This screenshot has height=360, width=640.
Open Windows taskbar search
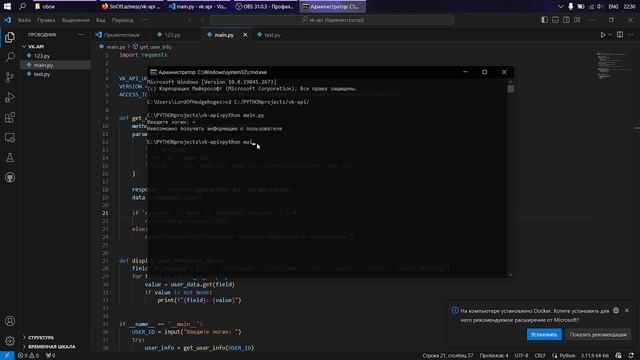22,7
